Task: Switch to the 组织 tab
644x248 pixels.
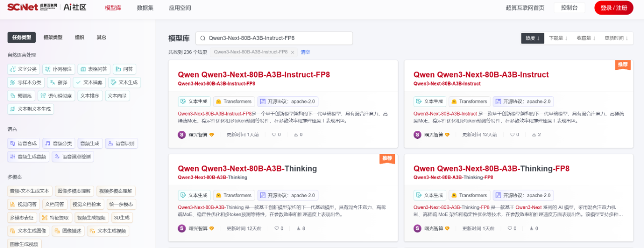Action: pyautogui.click(x=79, y=37)
